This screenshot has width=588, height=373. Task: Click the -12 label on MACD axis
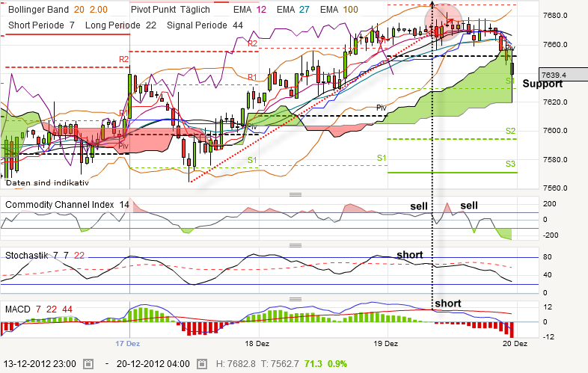pos(548,336)
